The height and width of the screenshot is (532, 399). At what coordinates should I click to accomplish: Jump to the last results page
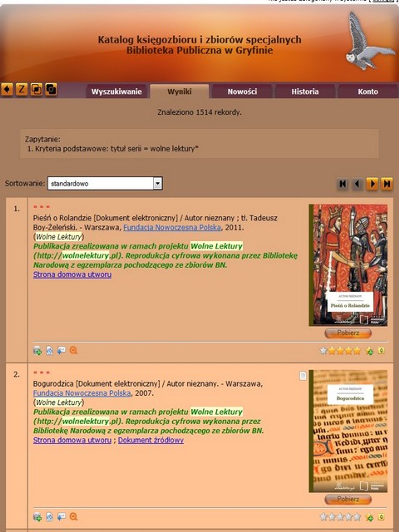387,184
